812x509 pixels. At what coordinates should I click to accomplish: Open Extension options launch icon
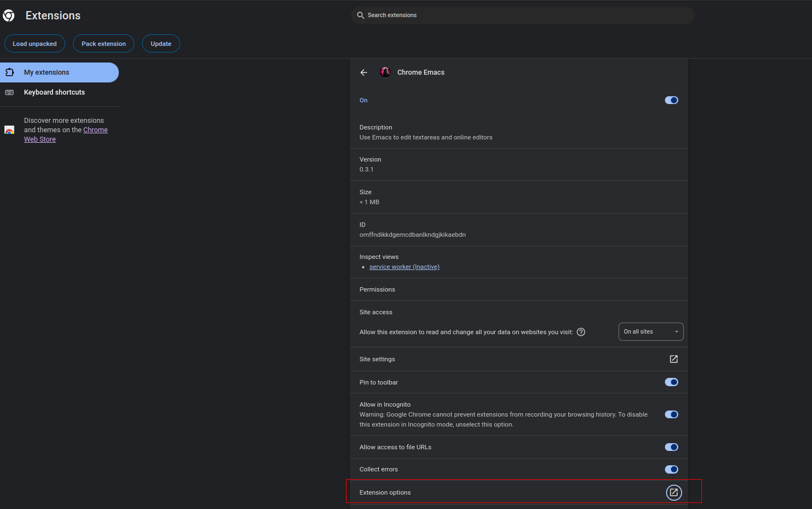click(674, 492)
